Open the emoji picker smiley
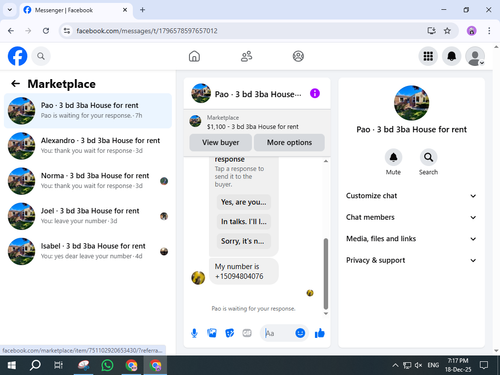Viewport: 500px width, 375px height. (300, 333)
